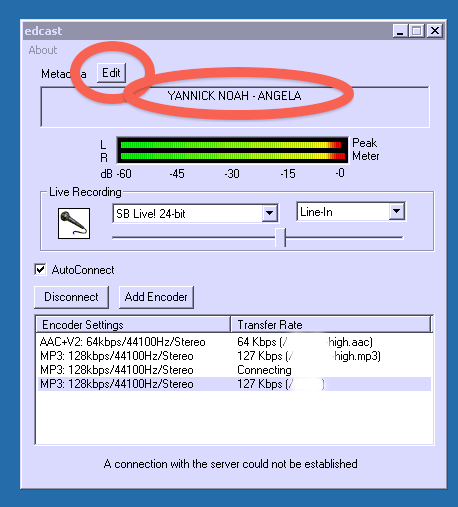Minimize the edcast window
The width and height of the screenshot is (458, 507).
399,31
